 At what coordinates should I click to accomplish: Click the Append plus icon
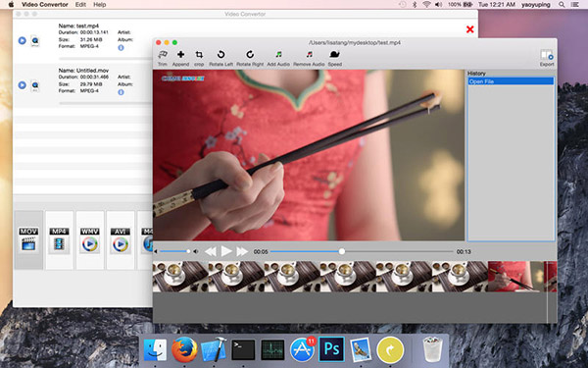pyautogui.click(x=180, y=55)
